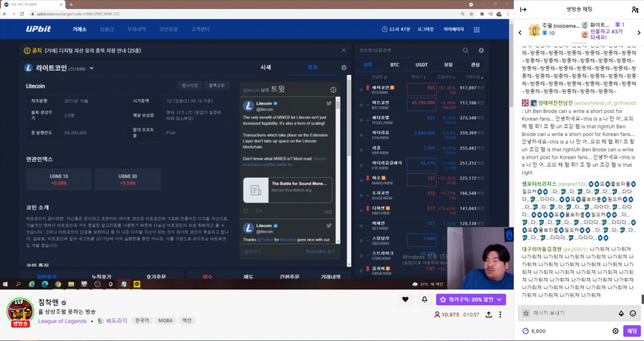The height and width of the screenshot is (341, 644).
Task: Show next gift leaderboard entry arrow
Action: click(639, 33)
